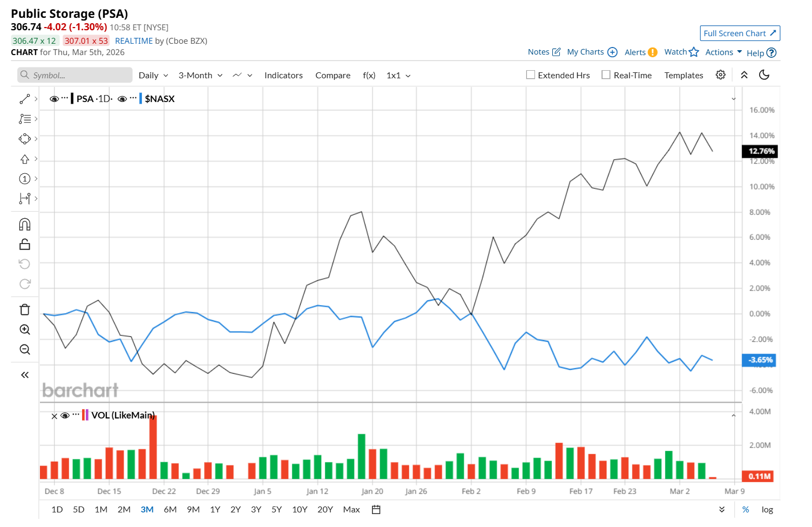This screenshot has width=812, height=527.
Task: Select the 1D time range
Action: [x=57, y=510]
